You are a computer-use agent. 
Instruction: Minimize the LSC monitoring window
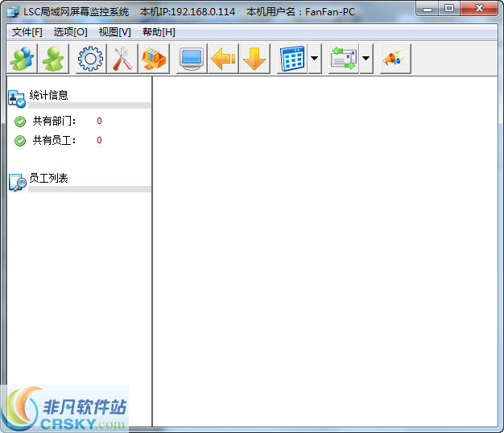[x=428, y=9]
